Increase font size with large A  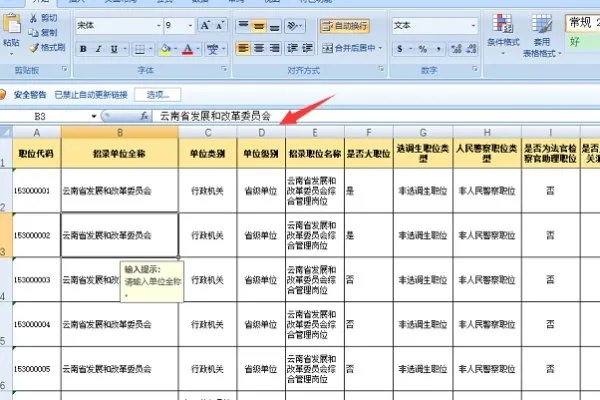point(205,26)
